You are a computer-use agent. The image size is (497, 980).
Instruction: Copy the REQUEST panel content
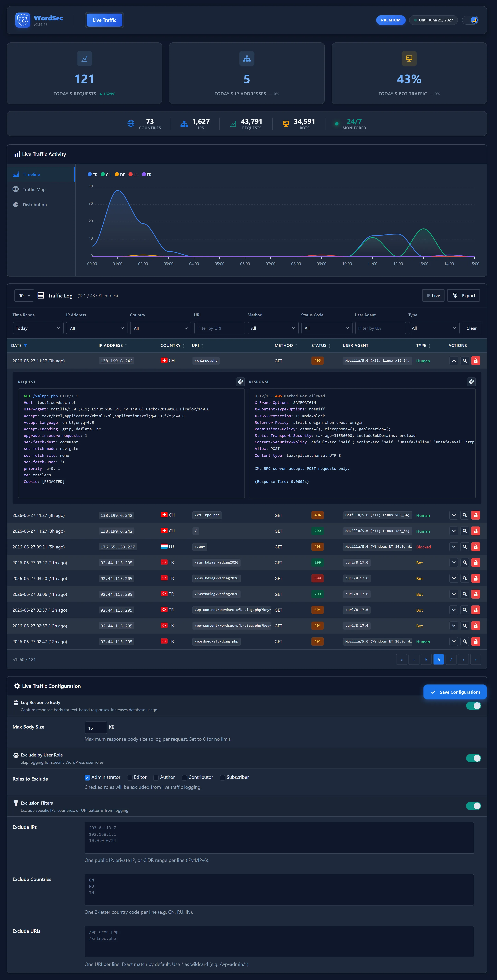[x=240, y=382]
